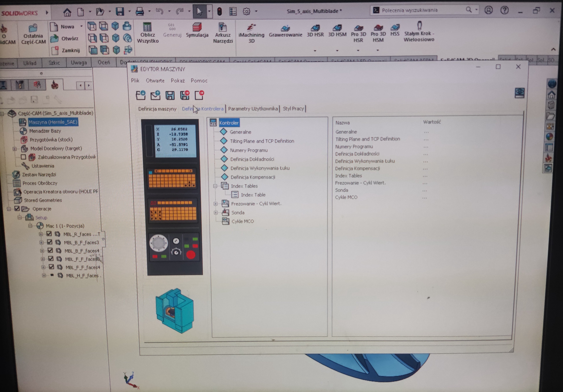Expand the Frezowanie - Cykl Wiert. node
563x392 pixels.
tap(216, 204)
